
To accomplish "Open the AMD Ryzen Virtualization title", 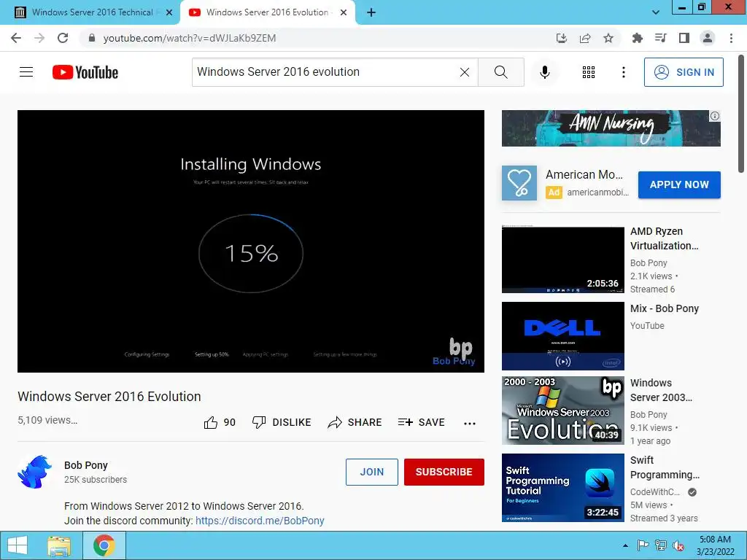I will (664, 238).
